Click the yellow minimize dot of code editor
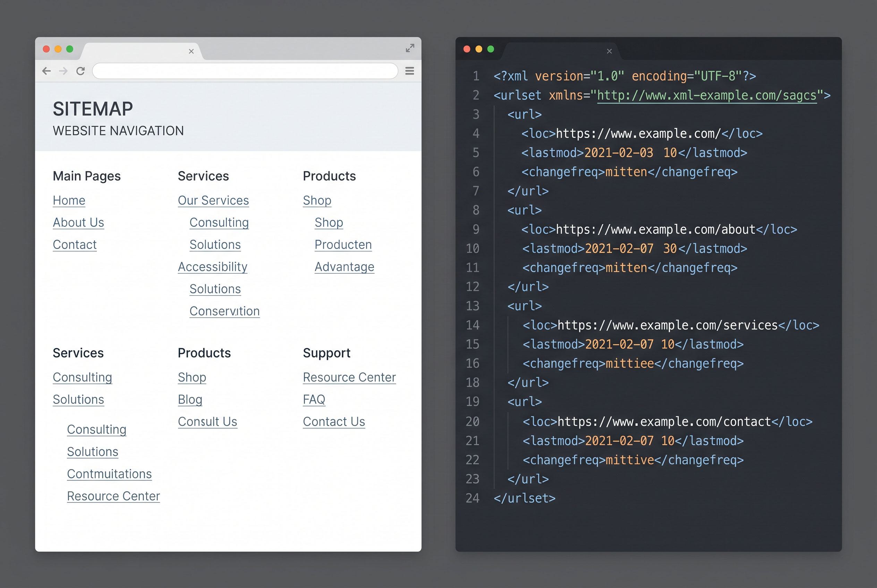The width and height of the screenshot is (877, 588). 479,49
